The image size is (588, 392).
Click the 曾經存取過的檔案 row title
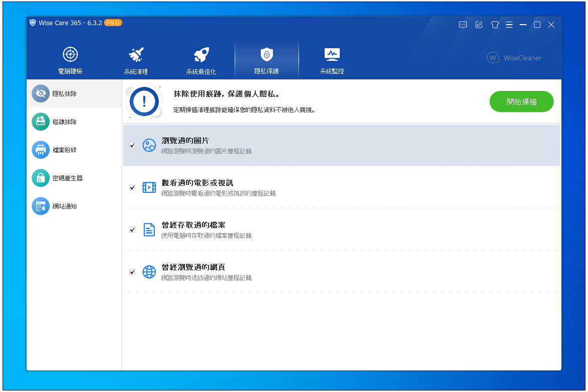pos(193,225)
